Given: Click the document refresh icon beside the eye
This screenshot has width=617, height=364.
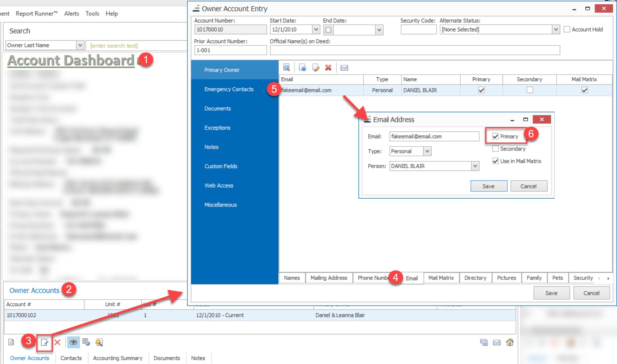Looking at the screenshot, I should (86, 342).
